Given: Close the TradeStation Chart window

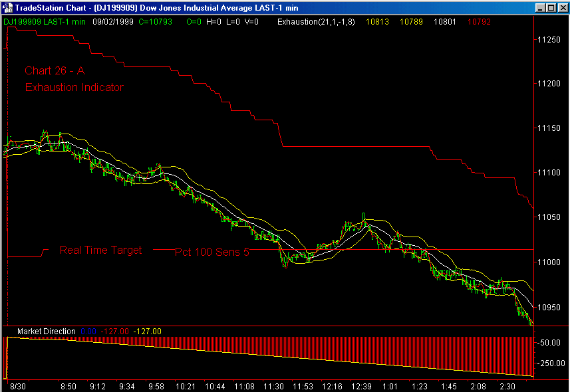Looking at the screenshot, I should coord(562,7).
